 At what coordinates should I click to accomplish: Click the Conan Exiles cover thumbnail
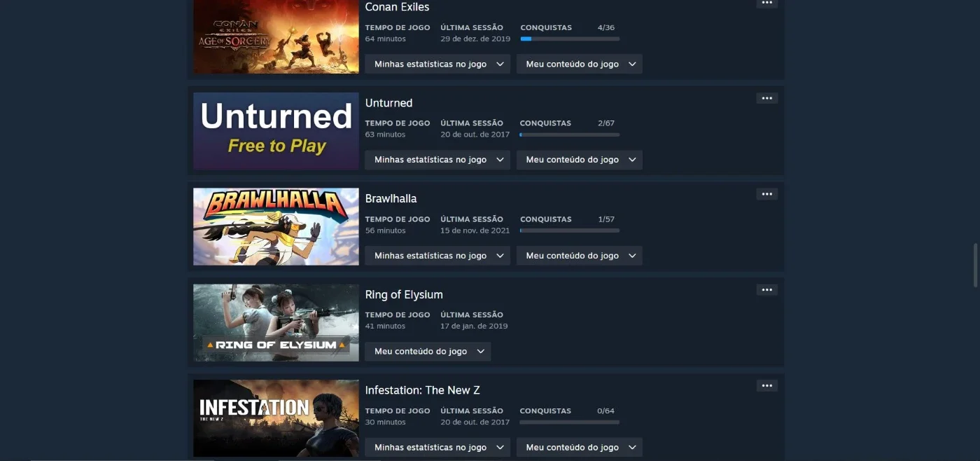pyautogui.click(x=276, y=36)
